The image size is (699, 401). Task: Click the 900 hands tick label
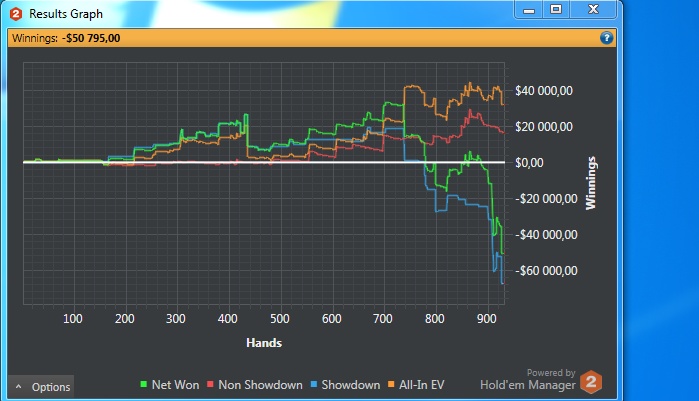coord(486,319)
